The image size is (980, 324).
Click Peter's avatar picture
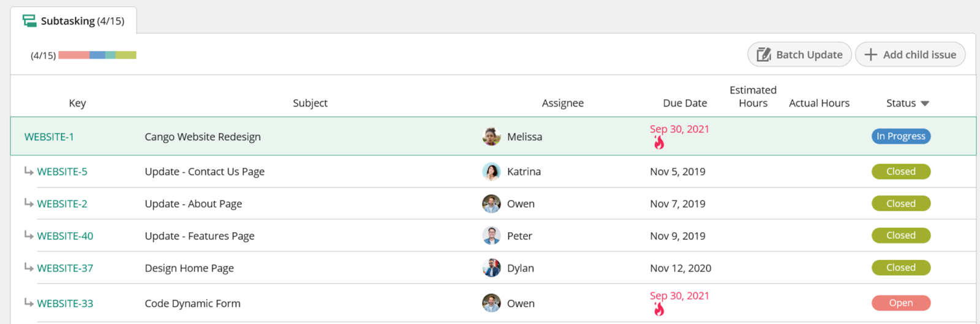[x=491, y=236]
